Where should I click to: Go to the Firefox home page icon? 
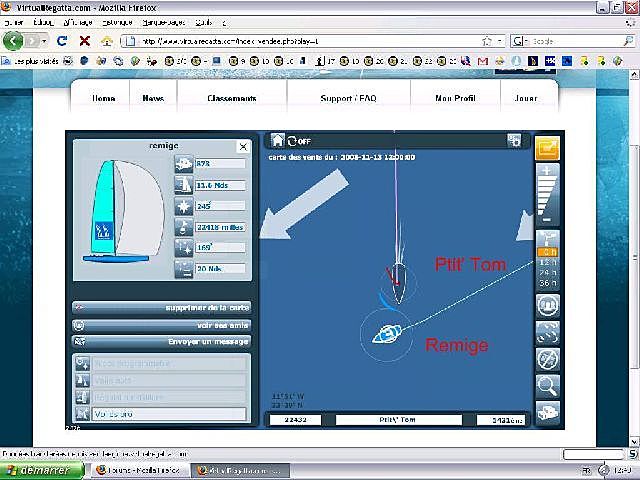(x=107, y=41)
